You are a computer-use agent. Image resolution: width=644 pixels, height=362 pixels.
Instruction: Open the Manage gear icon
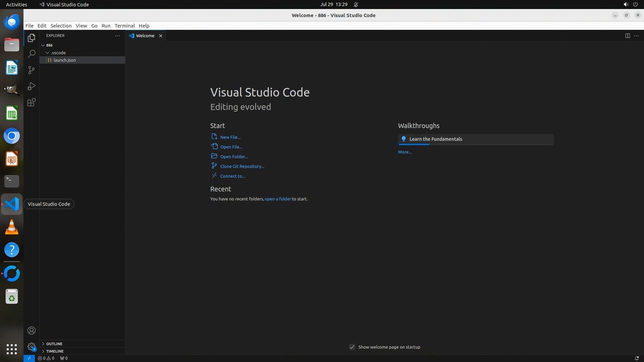(x=31, y=347)
